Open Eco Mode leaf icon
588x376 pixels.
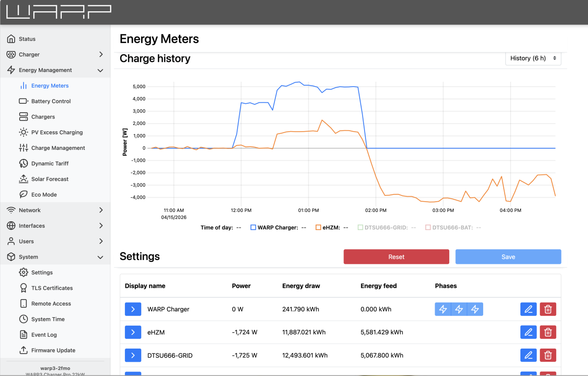(24, 194)
